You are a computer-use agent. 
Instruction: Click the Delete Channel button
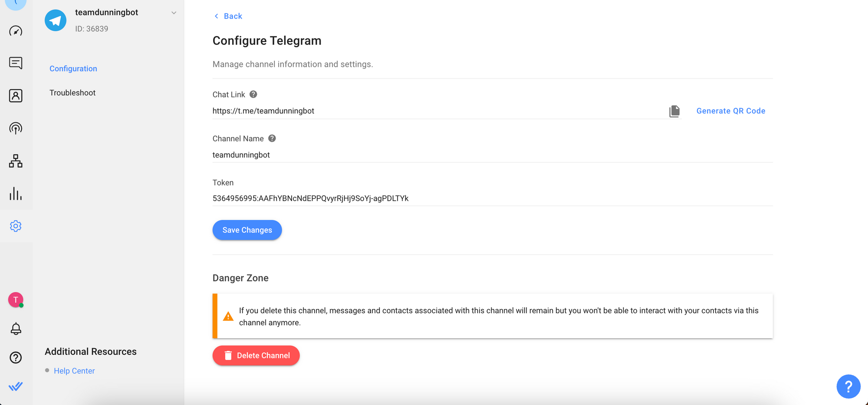[x=256, y=356]
